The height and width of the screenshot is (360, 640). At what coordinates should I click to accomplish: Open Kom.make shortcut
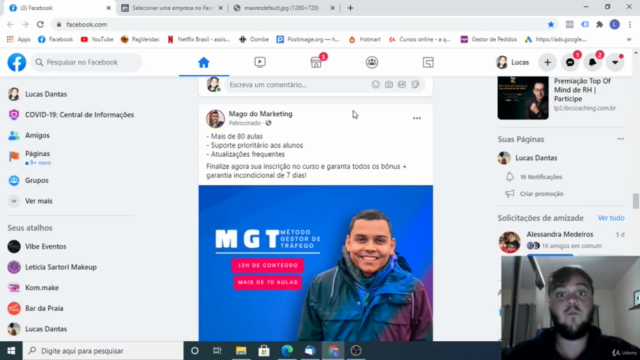pos(42,288)
